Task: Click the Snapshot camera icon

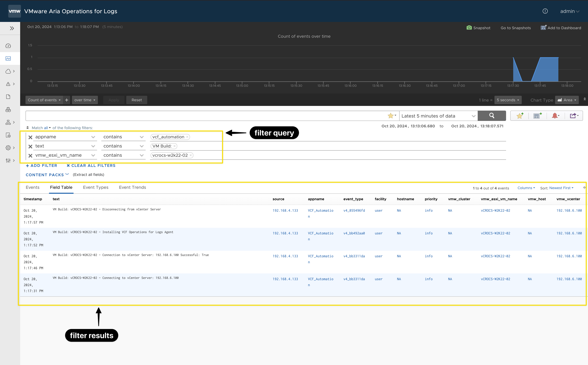Action: (469, 28)
